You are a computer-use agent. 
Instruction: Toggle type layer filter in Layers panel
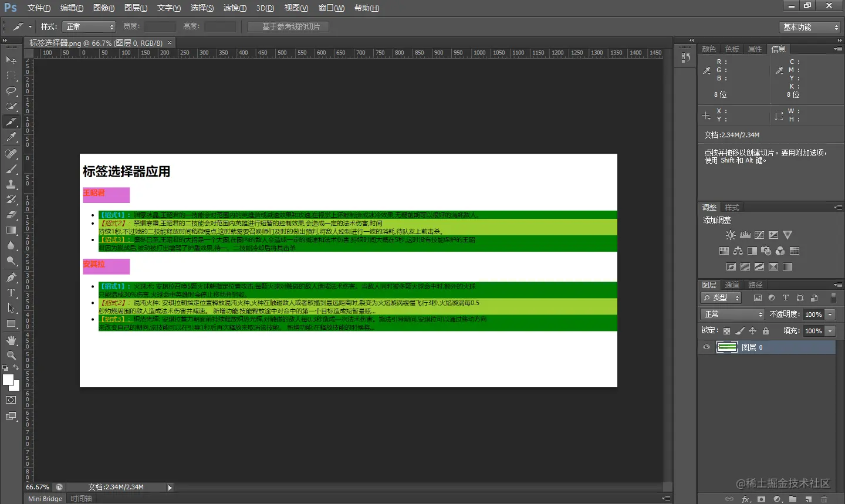(x=786, y=298)
